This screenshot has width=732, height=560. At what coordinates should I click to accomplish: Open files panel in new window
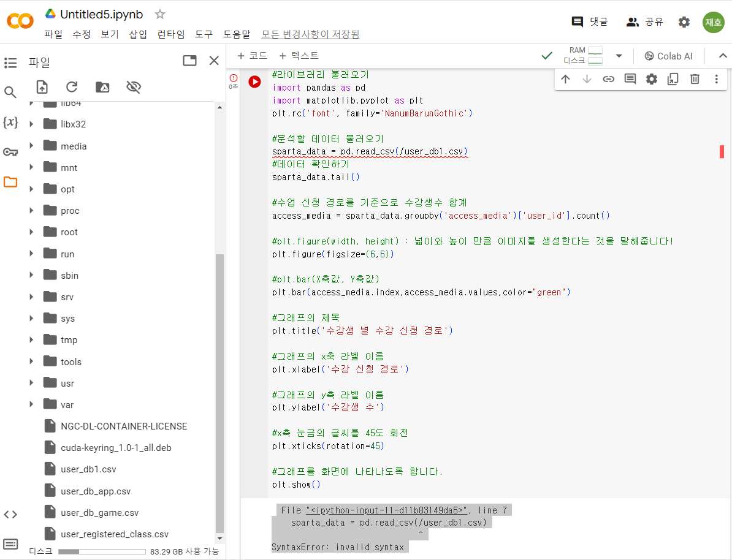(x=189, y=60)
